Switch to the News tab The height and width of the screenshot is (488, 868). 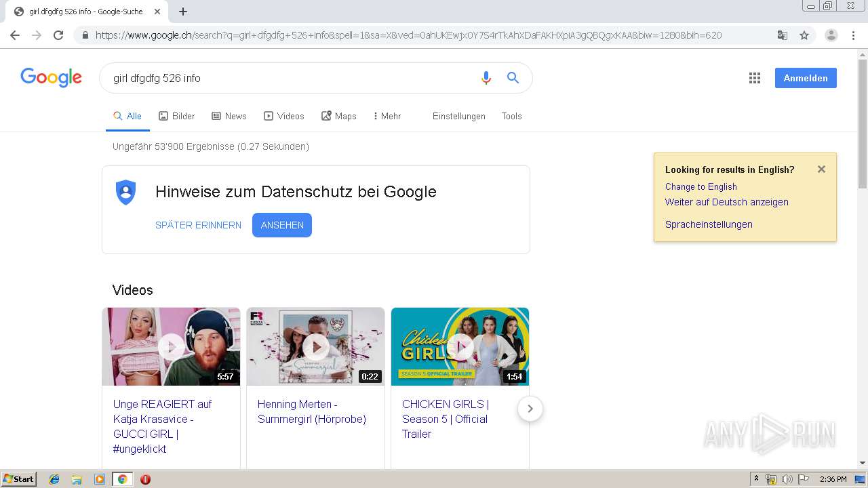pos(229,116)
